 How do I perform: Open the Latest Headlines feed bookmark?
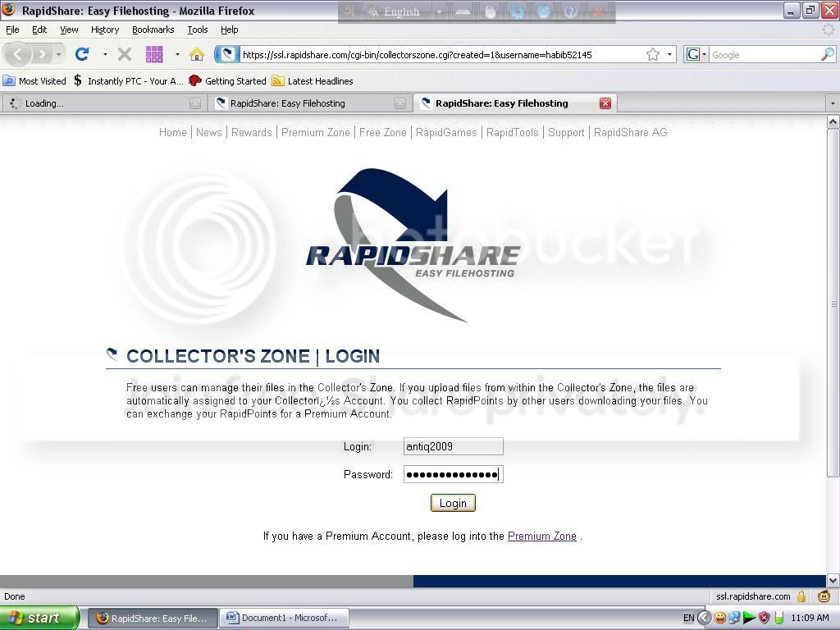[x=313, y=81]
